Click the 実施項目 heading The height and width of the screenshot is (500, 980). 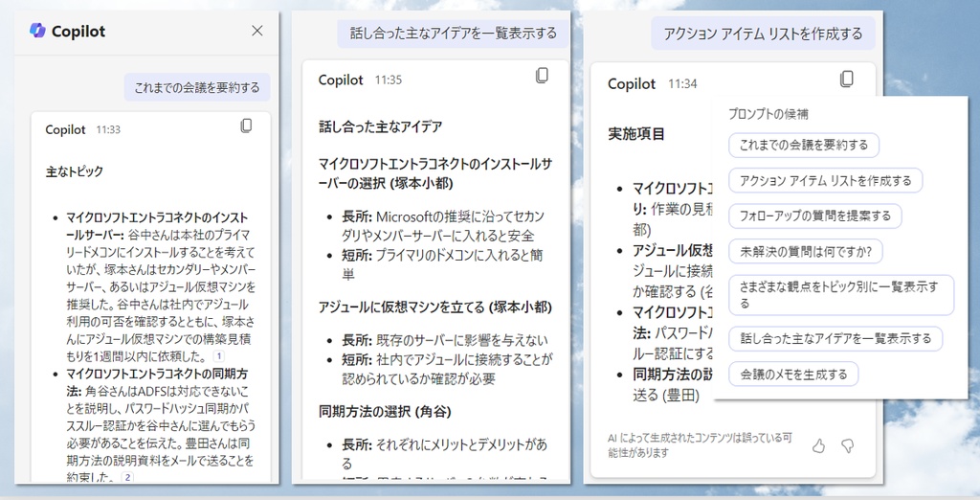click(636, 134)
